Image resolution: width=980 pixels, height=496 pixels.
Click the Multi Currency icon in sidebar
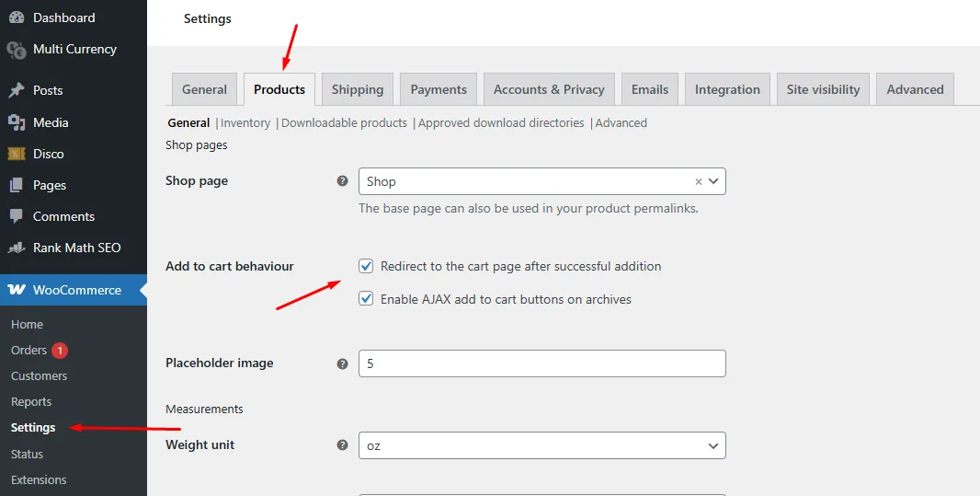point(16,49)
